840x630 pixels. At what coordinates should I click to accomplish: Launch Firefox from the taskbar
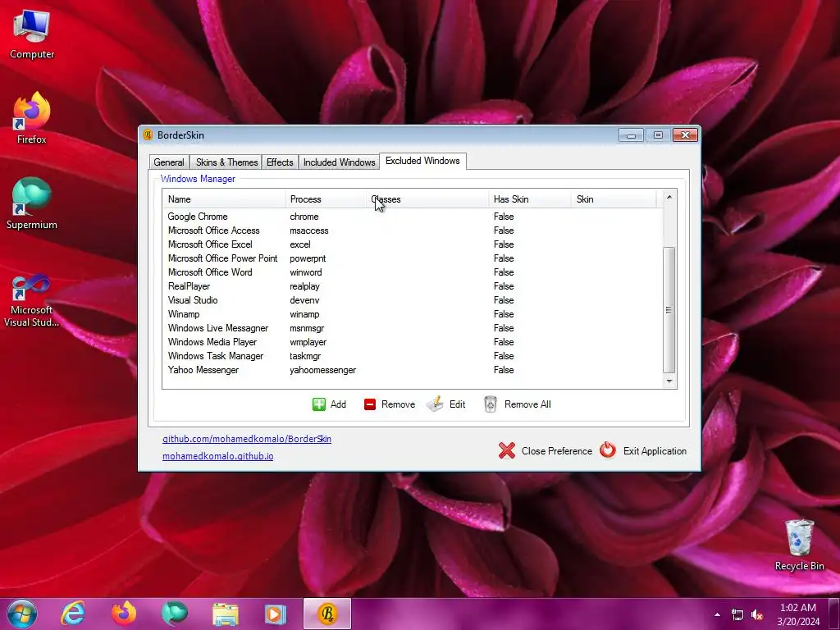point(124,614)
